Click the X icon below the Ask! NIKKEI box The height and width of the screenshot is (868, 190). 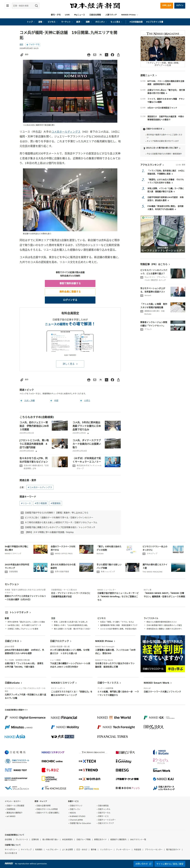click(x=106, y=380)
